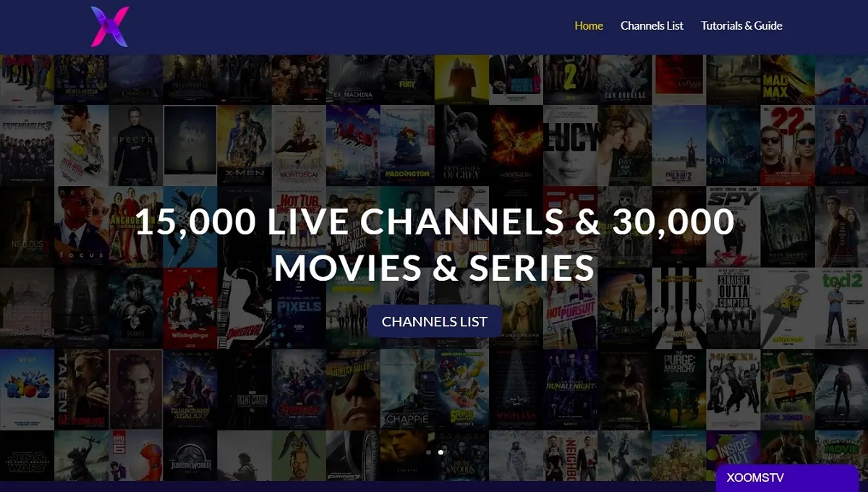
Task: Click the X logo in header
Action: (110, 27)
